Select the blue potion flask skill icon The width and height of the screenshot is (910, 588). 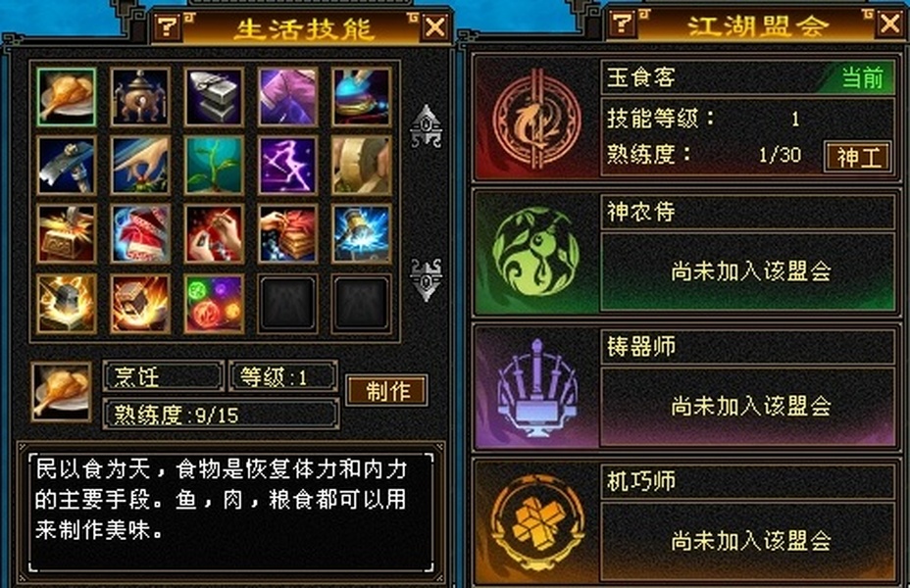tap(362, 96)
